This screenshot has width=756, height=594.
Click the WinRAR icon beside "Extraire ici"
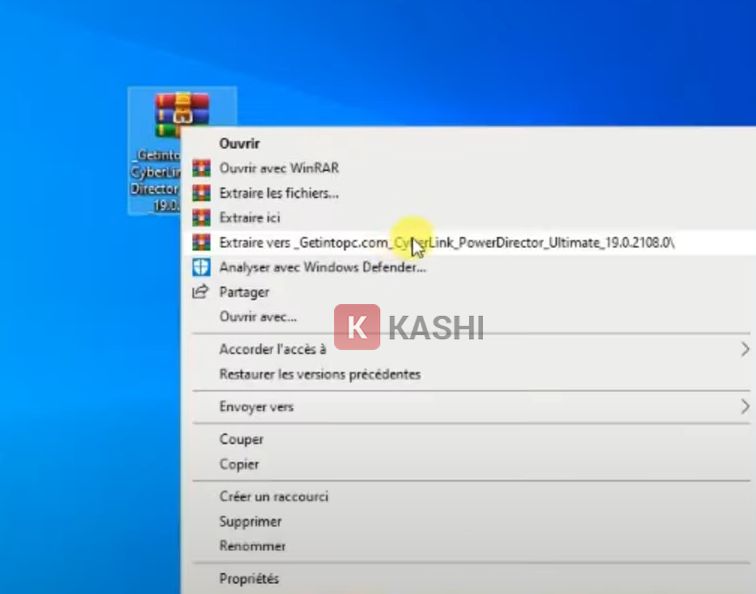click(201, 217)
